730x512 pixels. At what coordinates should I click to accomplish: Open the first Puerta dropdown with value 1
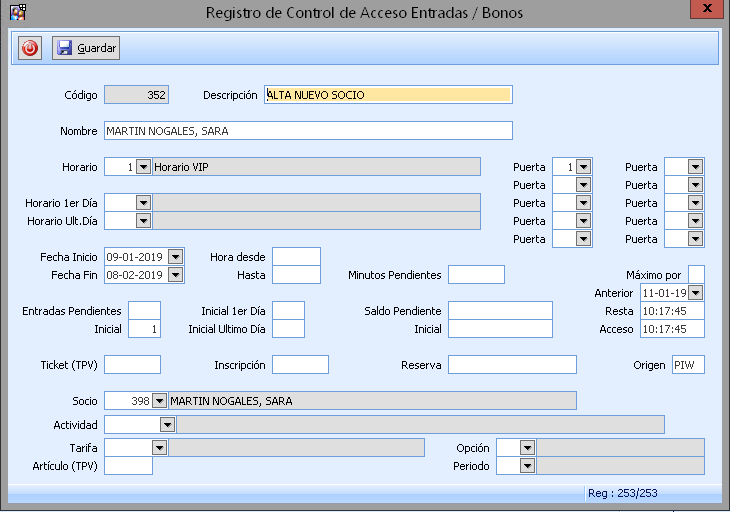point(584,167)
